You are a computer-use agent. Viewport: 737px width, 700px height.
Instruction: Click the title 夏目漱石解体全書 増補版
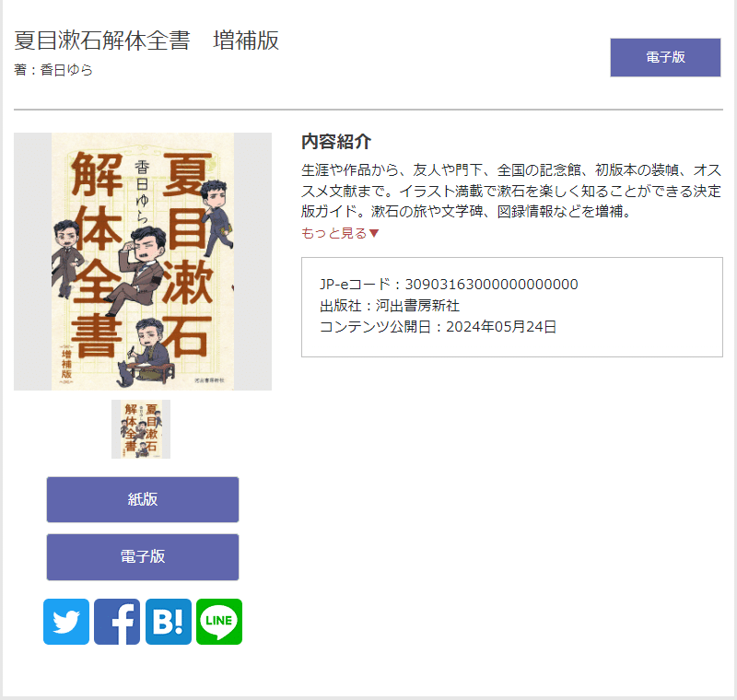coord(146,40)
